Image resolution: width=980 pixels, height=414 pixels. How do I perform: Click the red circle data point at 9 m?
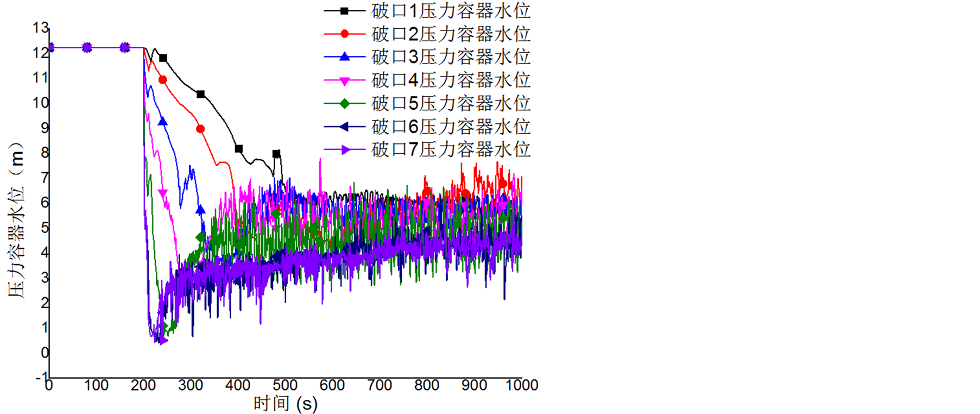[x=200, y=129]
